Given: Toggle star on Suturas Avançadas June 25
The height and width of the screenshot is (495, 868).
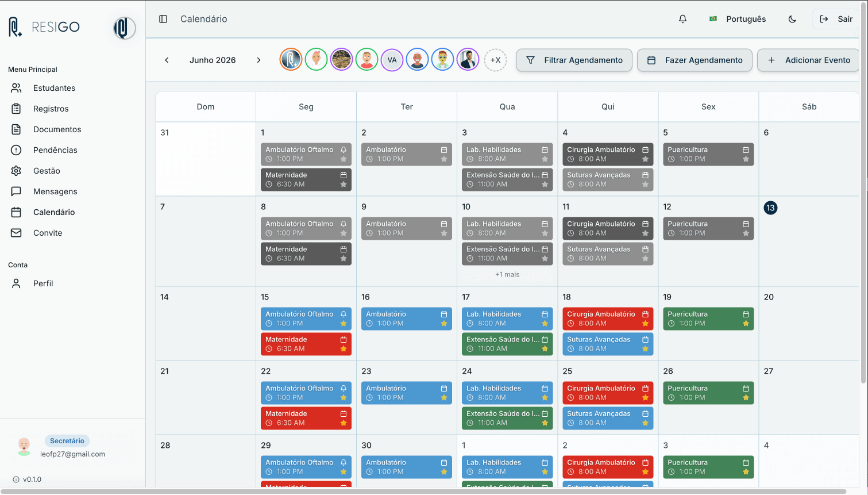Looking at the screenshot, I should (645, 423).
